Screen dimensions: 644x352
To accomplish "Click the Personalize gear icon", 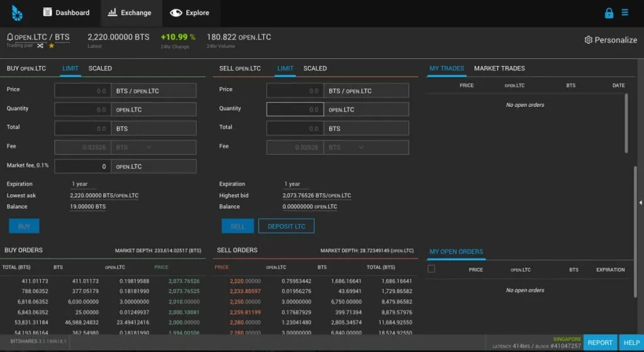I will click(x=588, y=40).
